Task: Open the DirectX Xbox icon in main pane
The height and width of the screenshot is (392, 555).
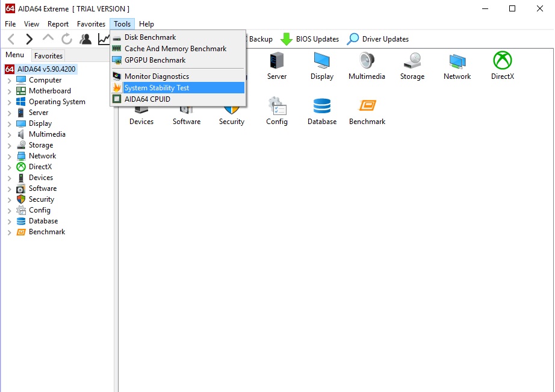Action: [503, 66]
